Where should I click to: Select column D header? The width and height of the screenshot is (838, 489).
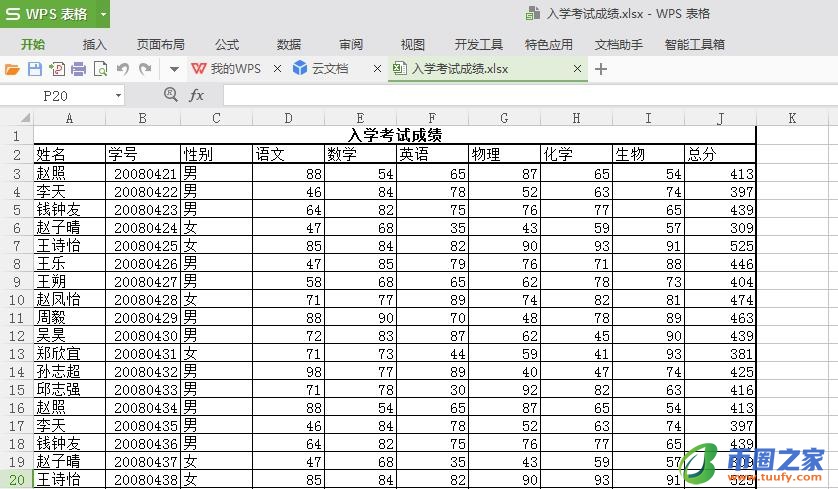[289, 118]
